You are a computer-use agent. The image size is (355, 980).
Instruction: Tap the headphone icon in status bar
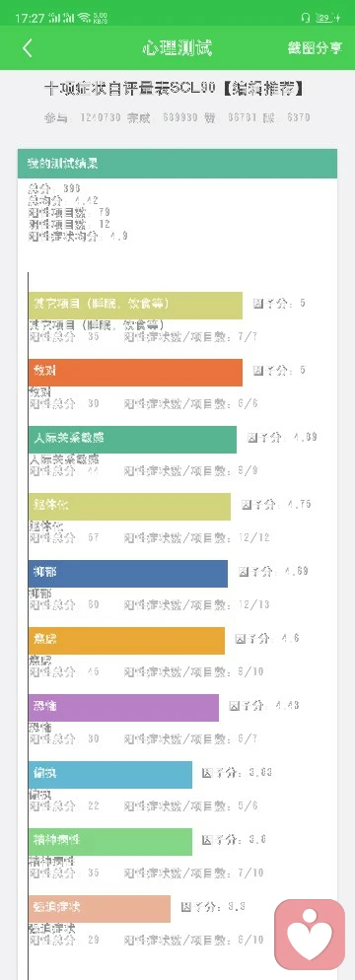305,18
